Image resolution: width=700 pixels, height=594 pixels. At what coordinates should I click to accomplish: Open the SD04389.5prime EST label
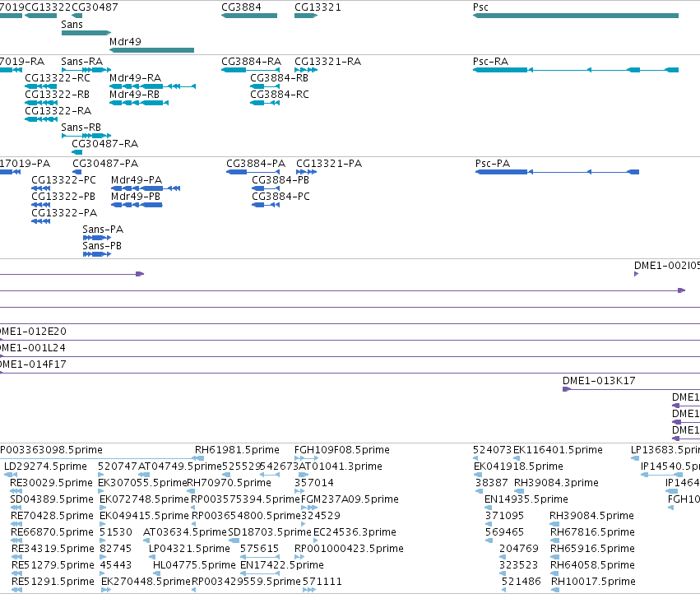pos(52,499)
